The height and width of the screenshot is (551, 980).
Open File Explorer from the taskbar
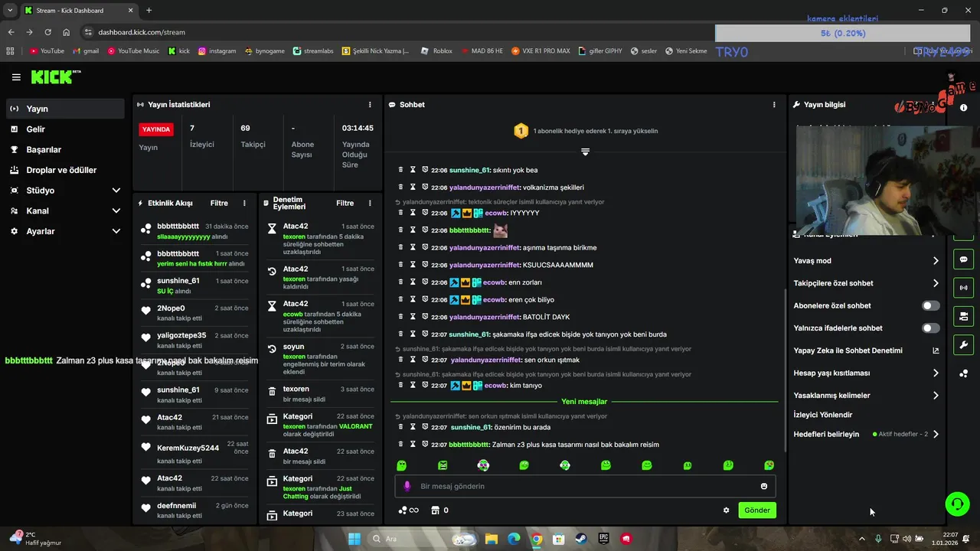pos(492,539)
